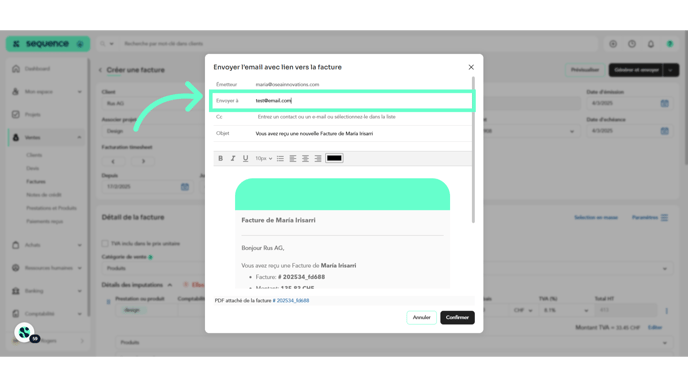Click Sélection en masse link

(596, 218)
